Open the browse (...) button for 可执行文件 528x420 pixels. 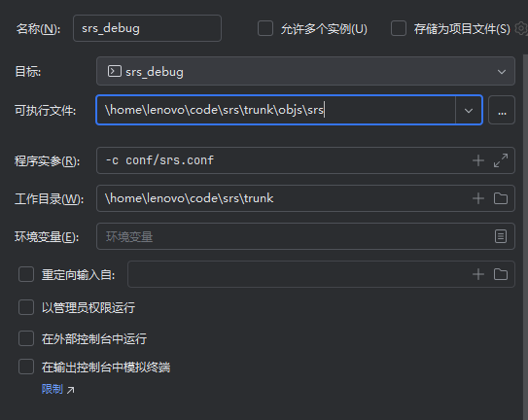(x=502, y=110)
